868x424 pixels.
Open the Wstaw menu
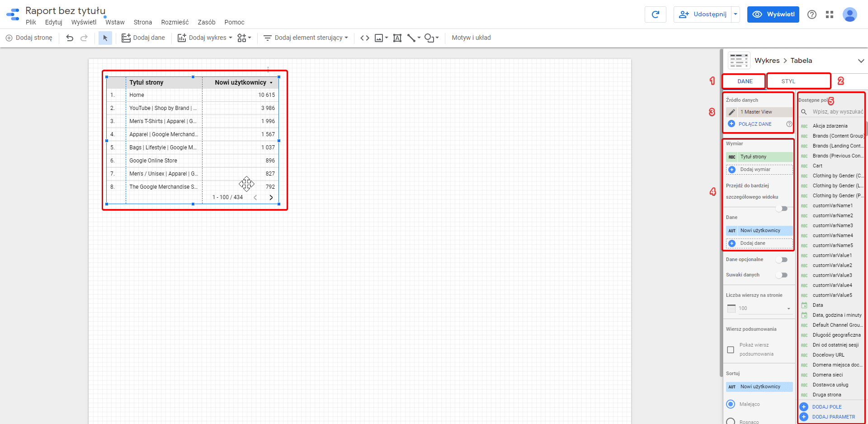pos(115,22)
